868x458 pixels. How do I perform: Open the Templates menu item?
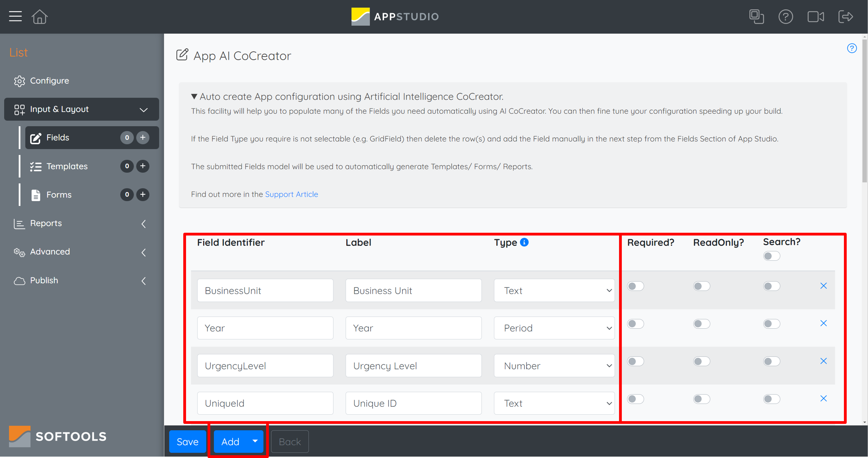point(67,166)
